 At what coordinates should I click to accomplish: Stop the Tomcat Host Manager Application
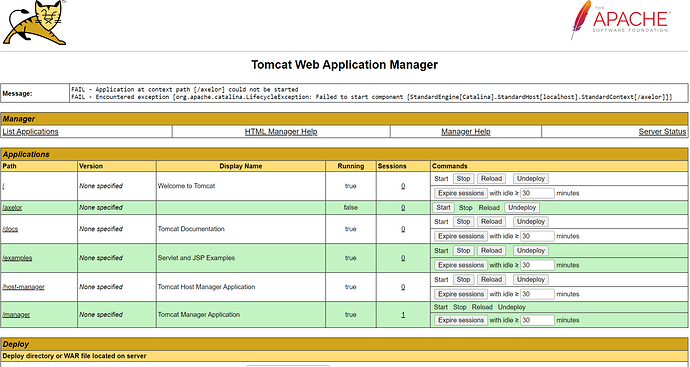pos(463,280)
